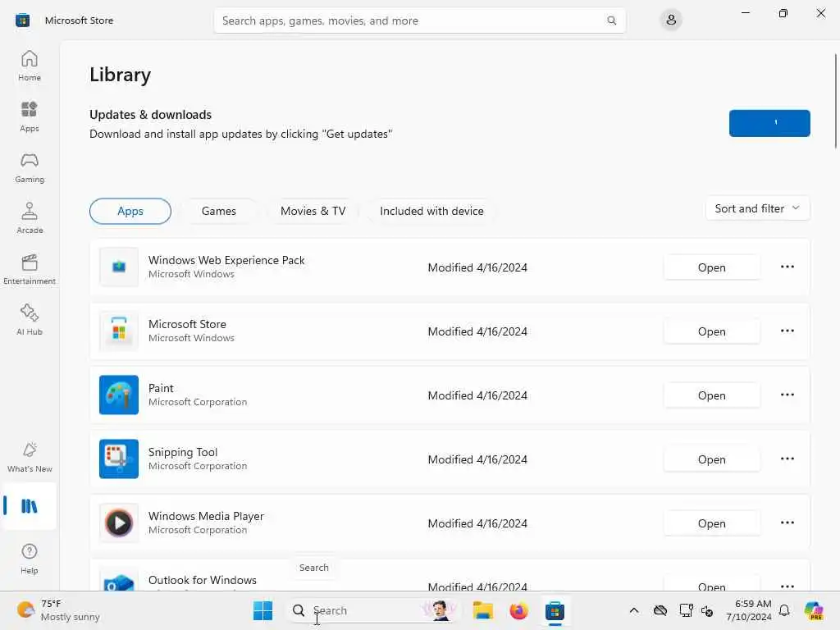This screenshot has width=840, height=630.
Task: Click the page vertical scrollbar
Action: tap(835, 101)
